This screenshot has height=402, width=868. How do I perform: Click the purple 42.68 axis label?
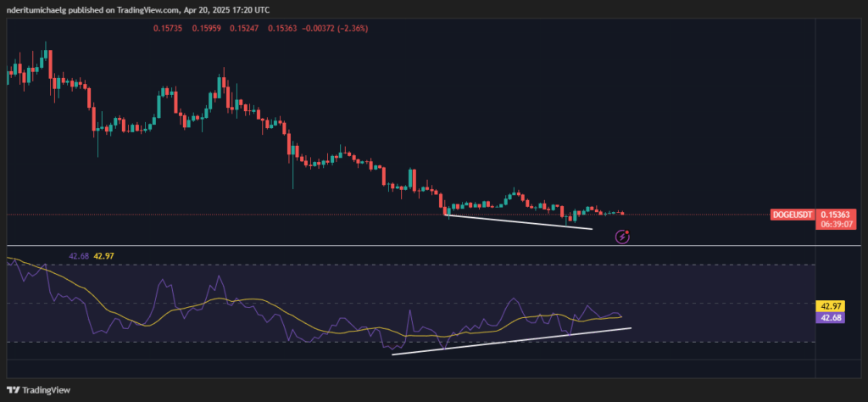(829, 317)
